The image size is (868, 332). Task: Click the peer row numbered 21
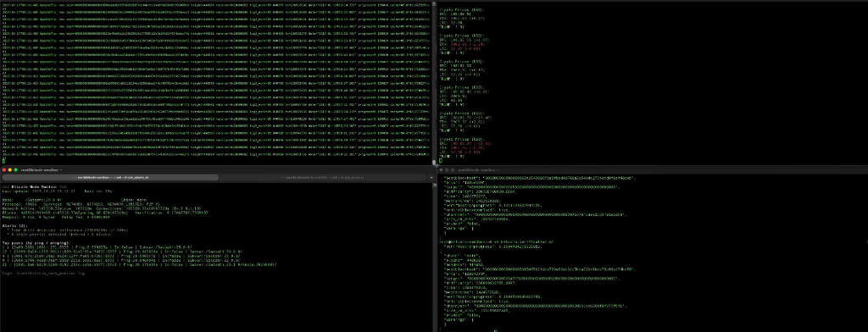pyautogui.click(x=139, y=264)
